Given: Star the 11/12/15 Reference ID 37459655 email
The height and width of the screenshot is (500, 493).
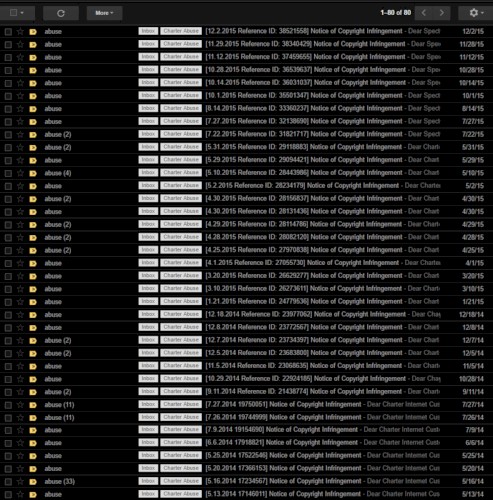Looking at the screenshot, I should (x=20, y=57).
